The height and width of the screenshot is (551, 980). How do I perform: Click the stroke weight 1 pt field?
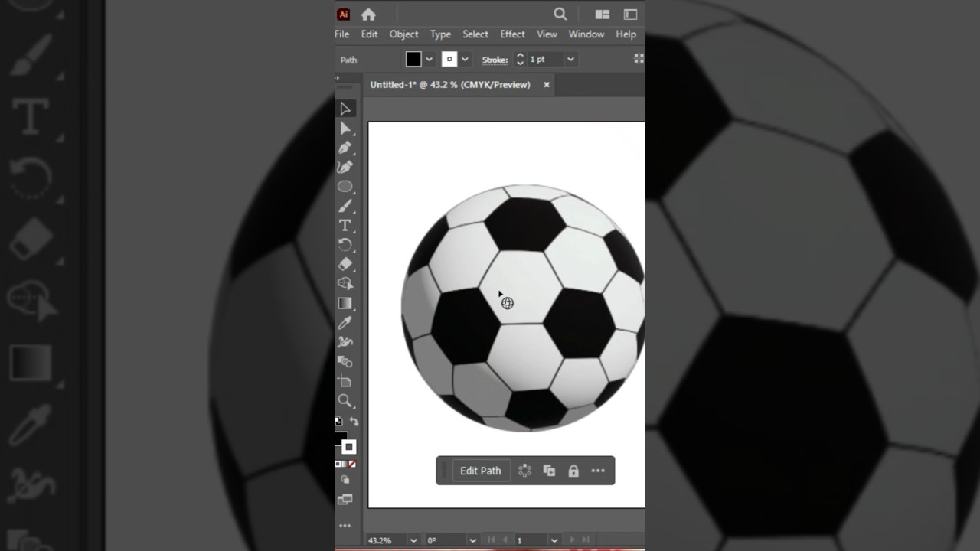(x=545, y=59)
